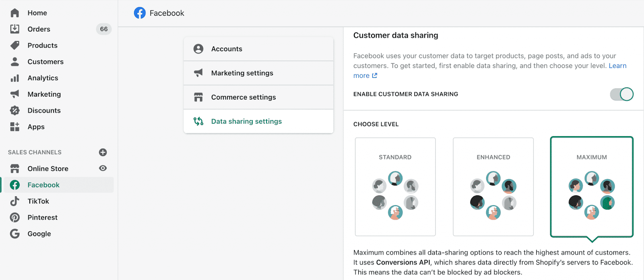
Task: Open the Apps grid icon
Action: (x=15, y=127)
